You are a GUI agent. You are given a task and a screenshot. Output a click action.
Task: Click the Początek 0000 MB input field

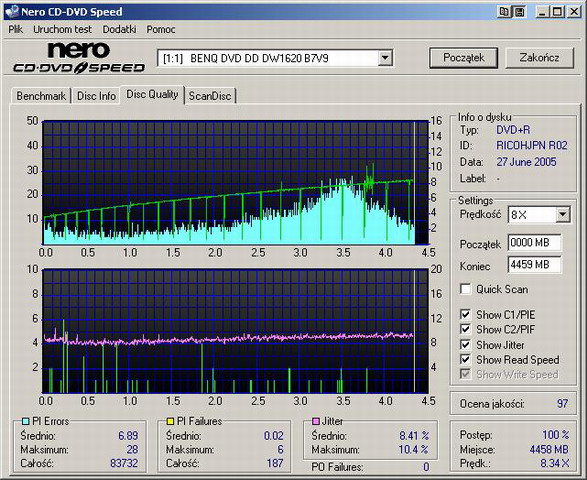pyautogui.click(x=535, y=243)
